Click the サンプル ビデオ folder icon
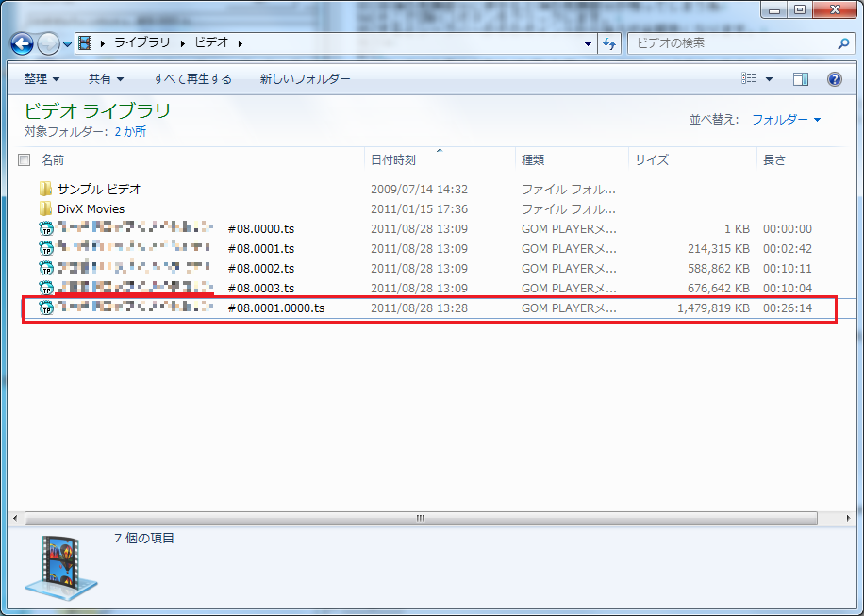 [x=45, y=190]
